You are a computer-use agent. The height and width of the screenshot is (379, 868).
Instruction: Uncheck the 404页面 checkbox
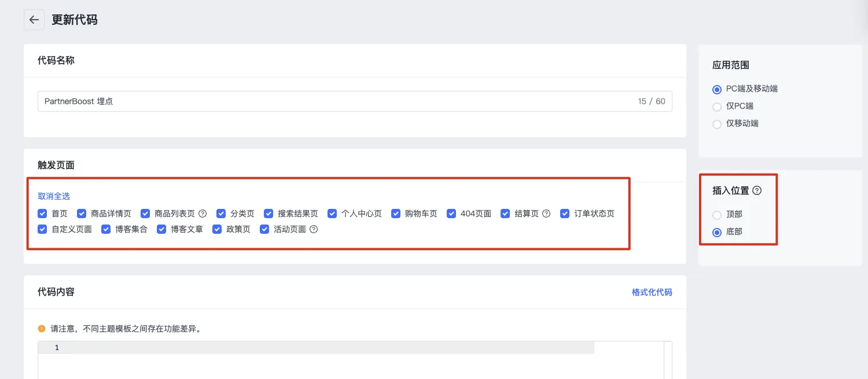[x=451, y=214]
